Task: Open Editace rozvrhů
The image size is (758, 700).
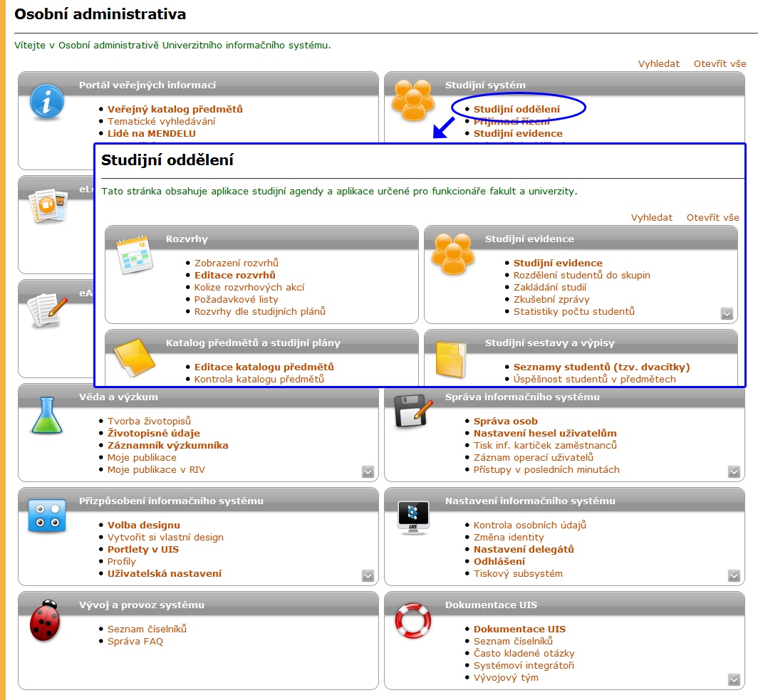Action: (235, 275)
